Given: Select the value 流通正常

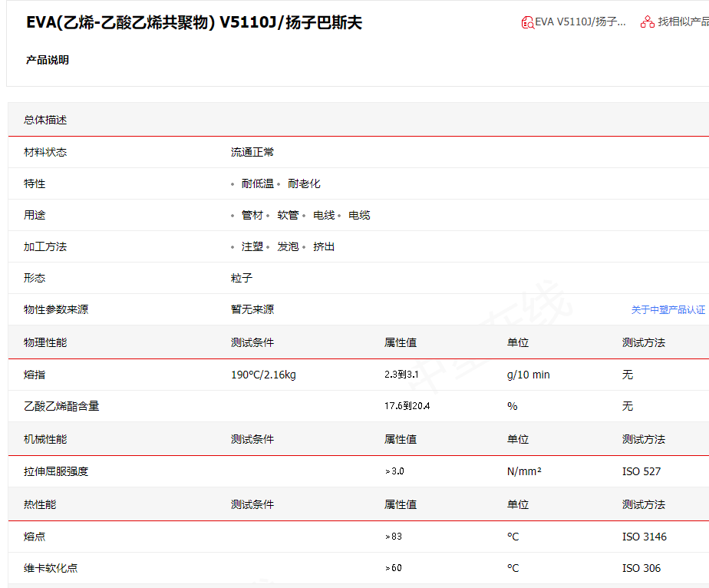Looking at the screenshot, I should [x=252, y=152].
